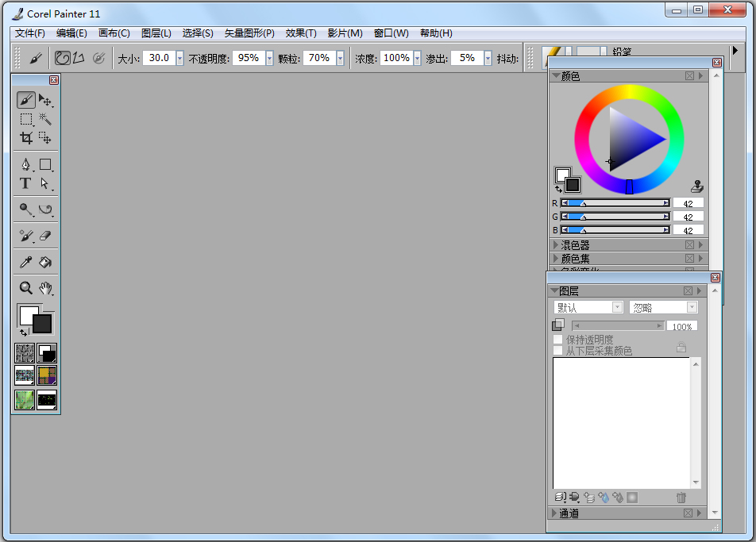Viewport: 756px width, 542px height.
Task: Click the delete layer trash button
Action: (681, 498)
